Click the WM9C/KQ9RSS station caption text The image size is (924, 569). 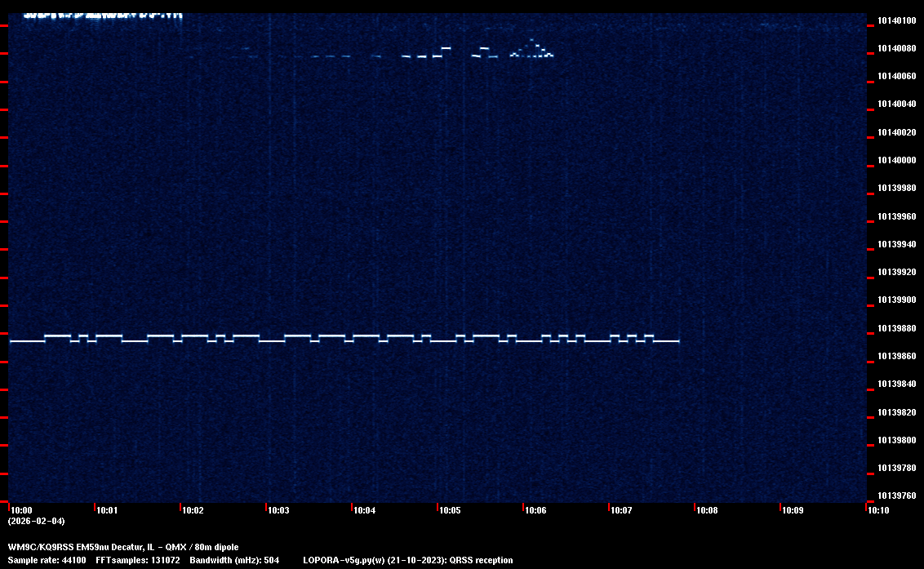123,547
